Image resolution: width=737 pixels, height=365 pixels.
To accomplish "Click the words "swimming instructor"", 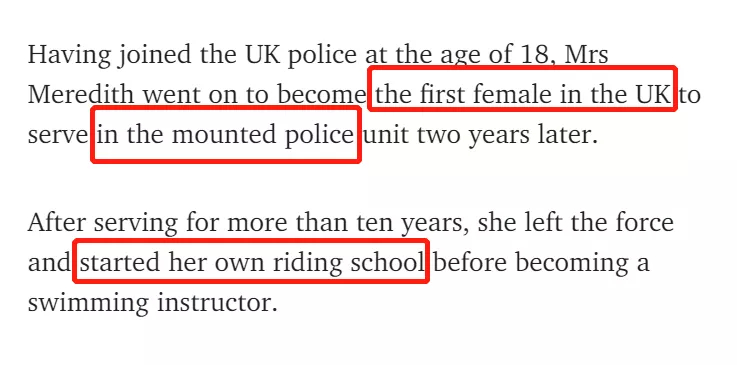I will click(x=152, y=303).
